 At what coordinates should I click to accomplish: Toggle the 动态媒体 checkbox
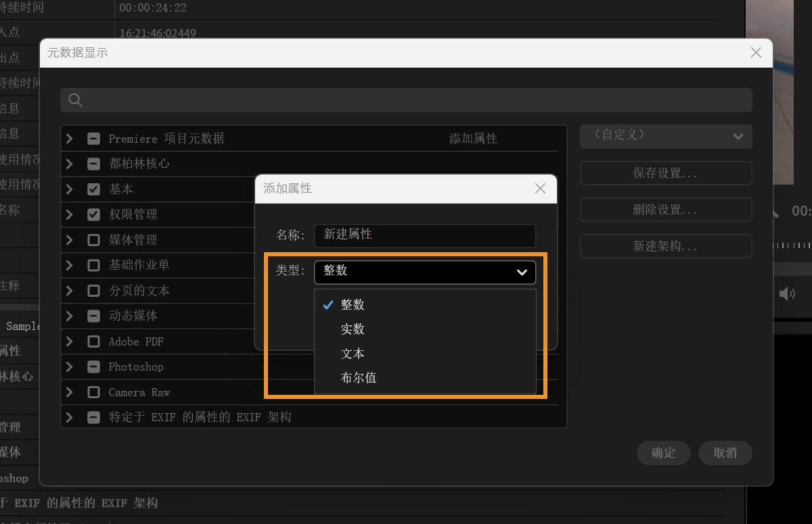coord(94,316)
